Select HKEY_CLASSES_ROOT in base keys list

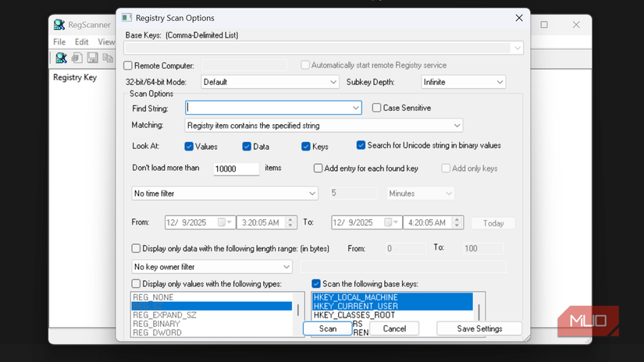pyautogui.click(x=392, y=315)
